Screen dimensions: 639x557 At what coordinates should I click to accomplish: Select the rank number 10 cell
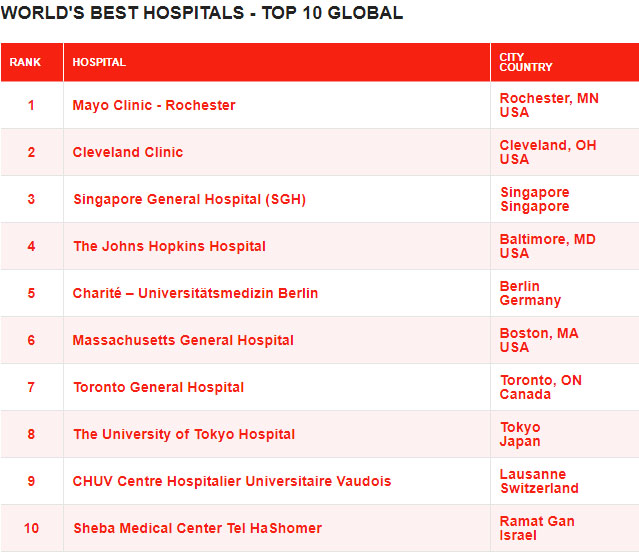click(31, 529)
